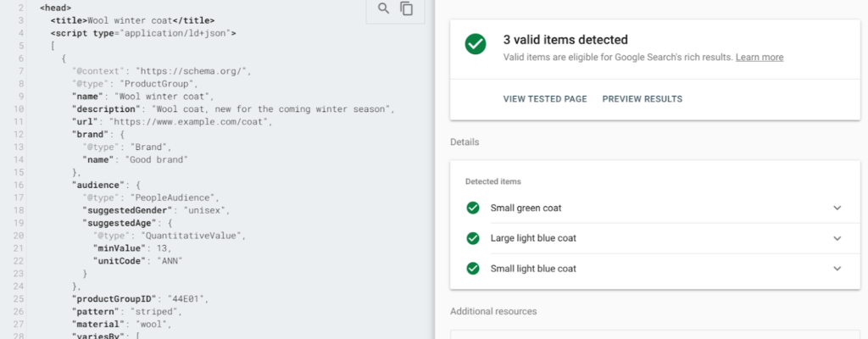The width and height of the screenshot is (868, 339).
Task: Click the large green valid items checkmark
Action: coord(476,45)
